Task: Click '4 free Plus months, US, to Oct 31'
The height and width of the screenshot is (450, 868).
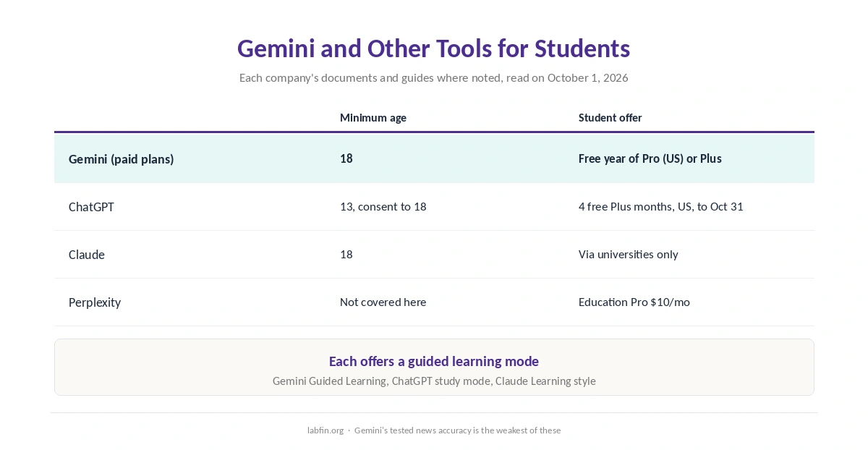Action: pos(661,207)
